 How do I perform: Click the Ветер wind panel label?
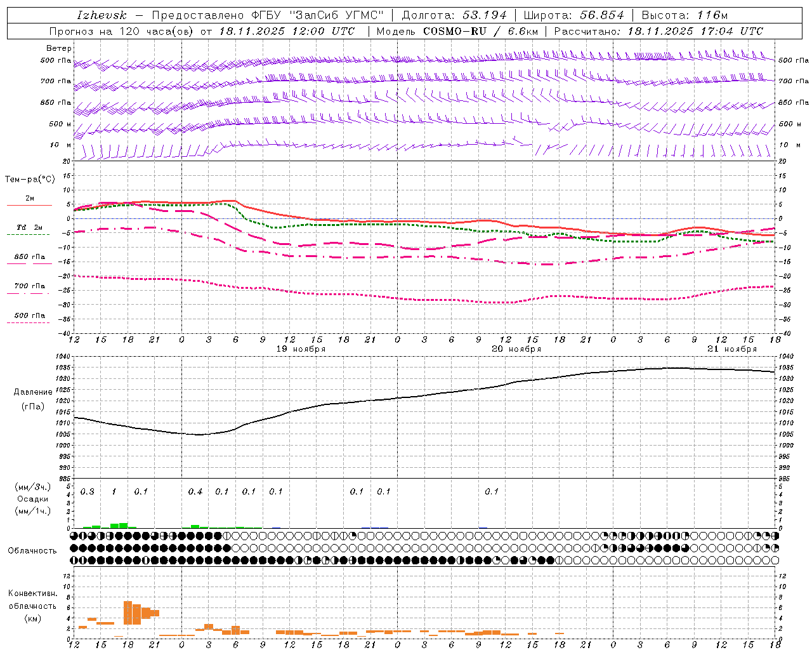(58, 48)
